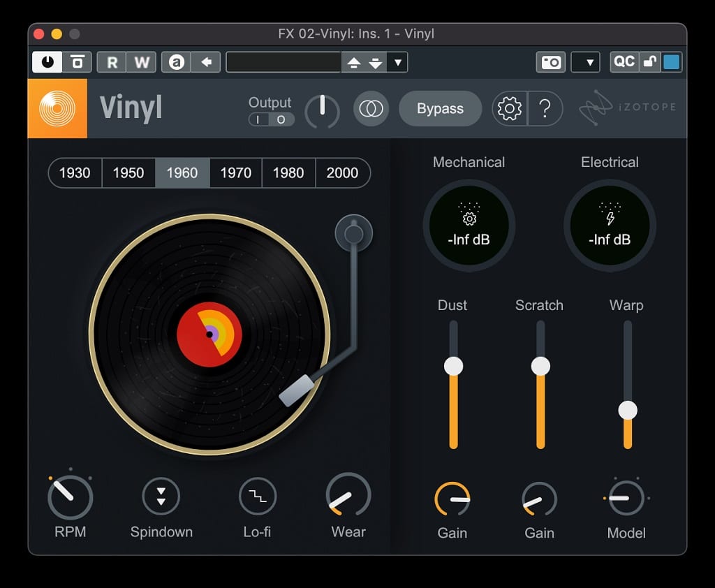Click the iZotope logo
The width and height of the screenshot is (715, 588).
pyautogui.click(x=628, y=108)
